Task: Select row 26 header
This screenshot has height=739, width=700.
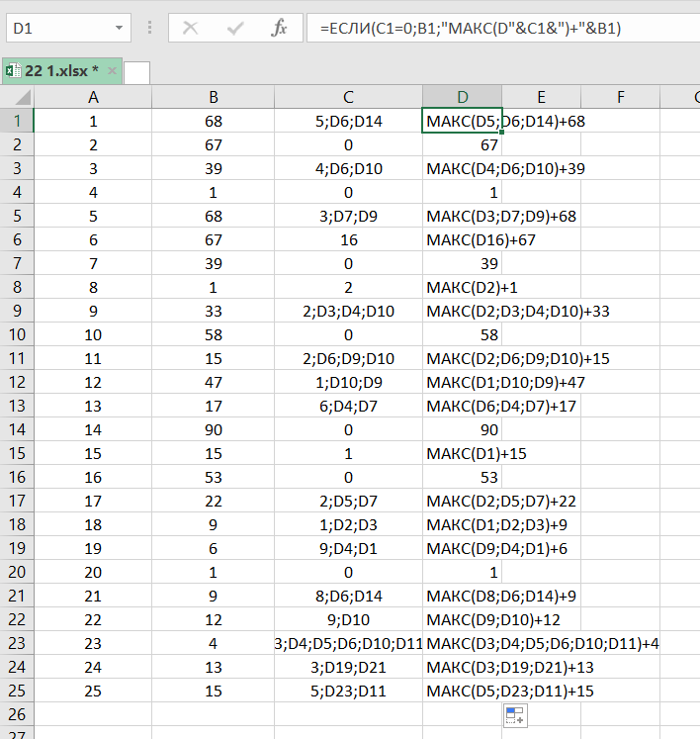Action: point(18,714)
